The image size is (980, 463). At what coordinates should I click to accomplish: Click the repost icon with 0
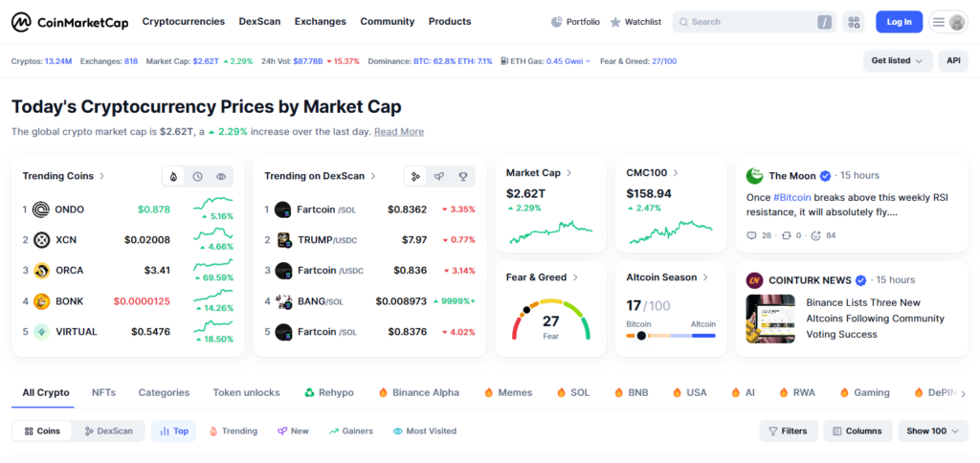click(786, 235)
